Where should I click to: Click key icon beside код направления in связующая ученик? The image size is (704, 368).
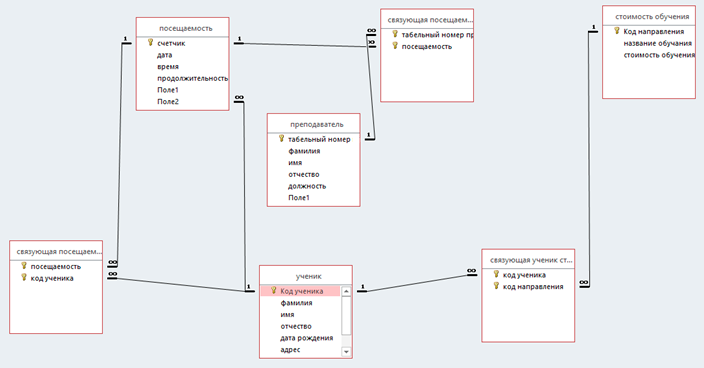tap(496, 286)
